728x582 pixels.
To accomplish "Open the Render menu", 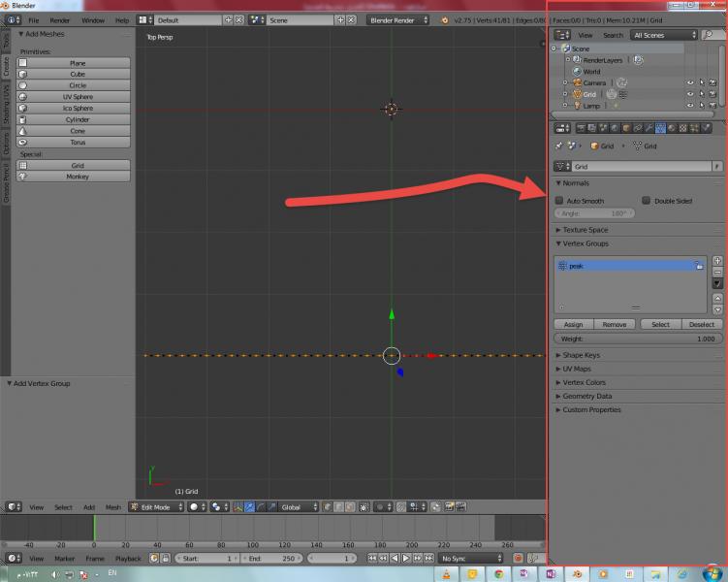I will point(59,20).
